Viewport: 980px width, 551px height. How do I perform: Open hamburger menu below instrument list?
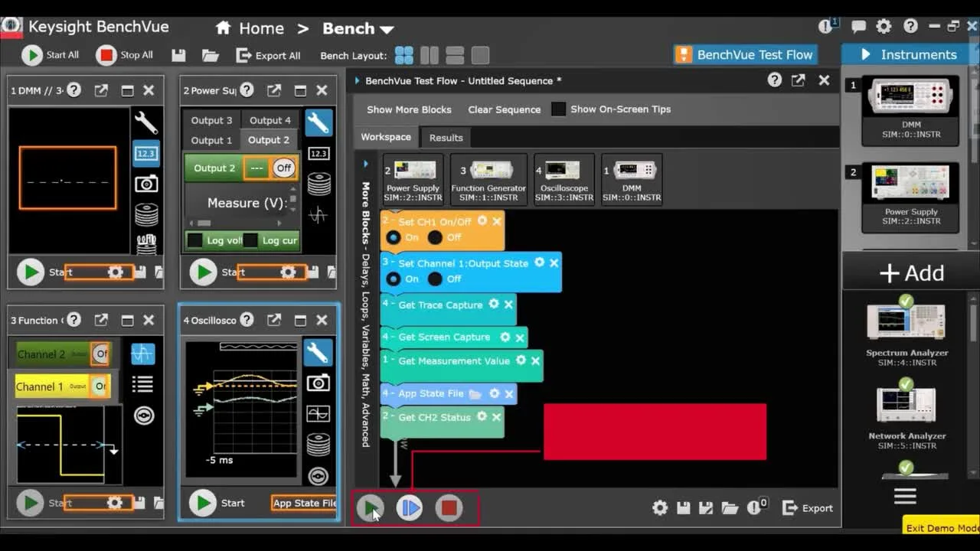(x=905, y=497)
